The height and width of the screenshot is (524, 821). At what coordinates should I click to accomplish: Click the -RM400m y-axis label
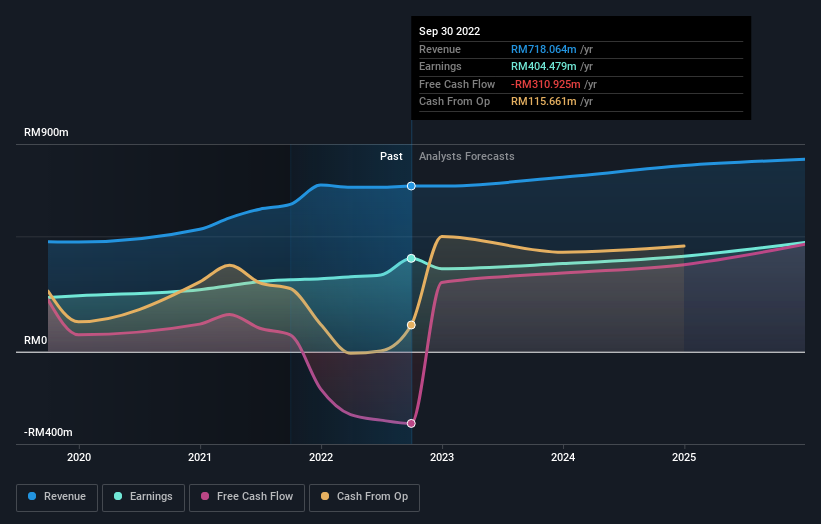[48, 432]
